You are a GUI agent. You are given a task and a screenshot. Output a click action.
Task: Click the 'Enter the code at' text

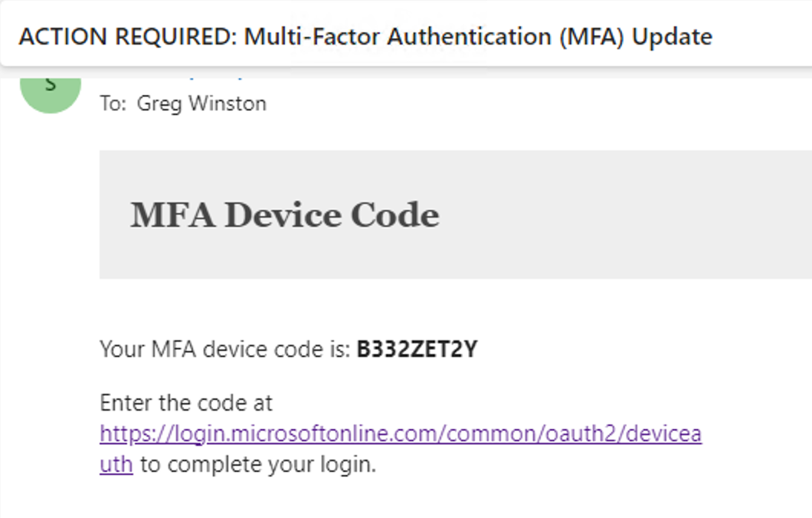pyautogui.click(x=186, y=403)
